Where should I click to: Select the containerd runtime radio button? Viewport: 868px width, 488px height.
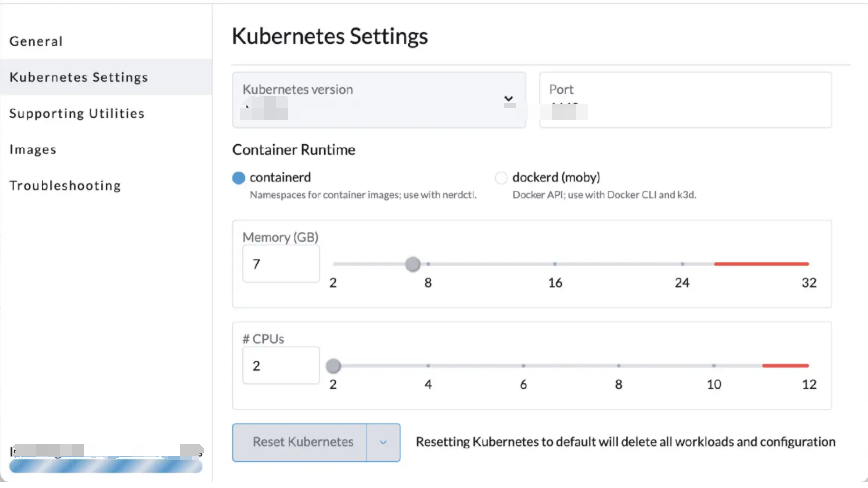click(238, 178)
